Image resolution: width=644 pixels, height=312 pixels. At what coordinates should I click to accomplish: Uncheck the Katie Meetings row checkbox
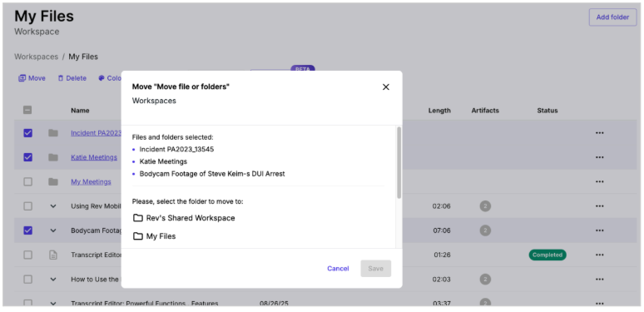[x=27, y=157]
